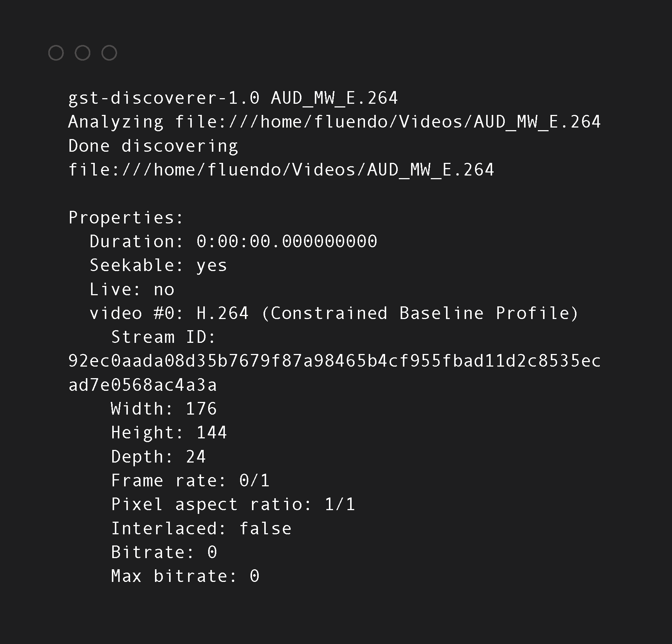Click the middle window control circle
672x644 pixels.
83,53
